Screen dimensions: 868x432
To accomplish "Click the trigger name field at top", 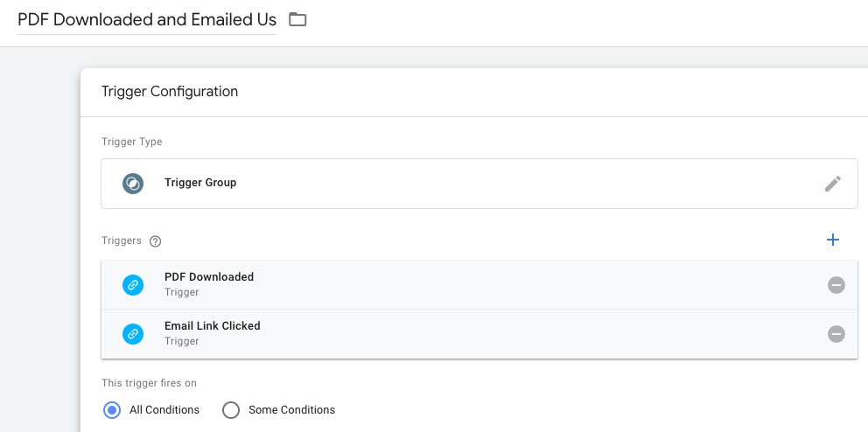I will click(146, 19).
